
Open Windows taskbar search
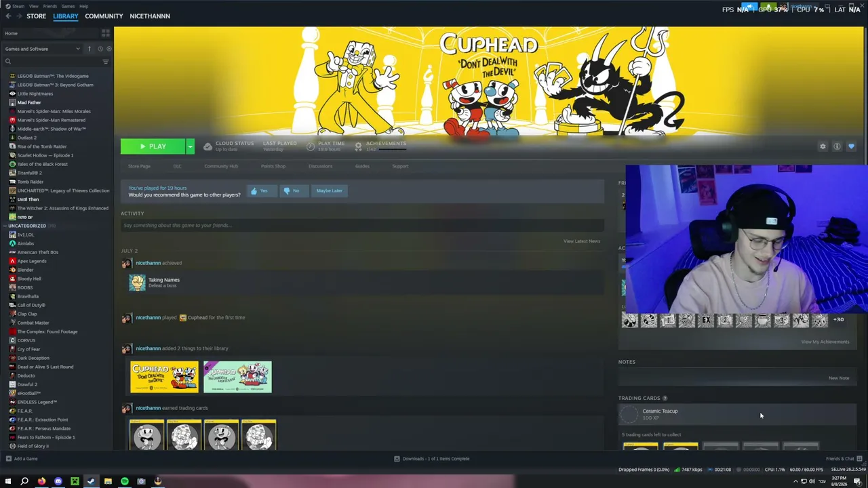click(x=24, y=481)
